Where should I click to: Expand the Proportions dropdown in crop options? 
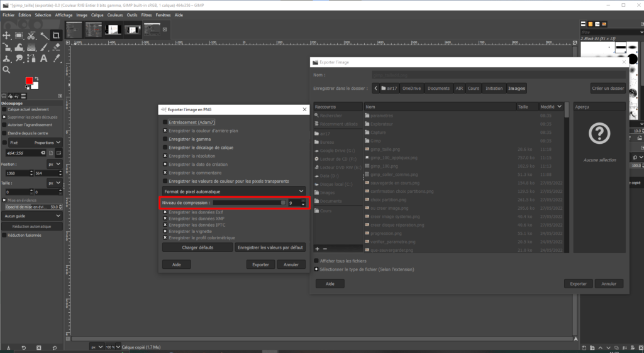(47, 143)
